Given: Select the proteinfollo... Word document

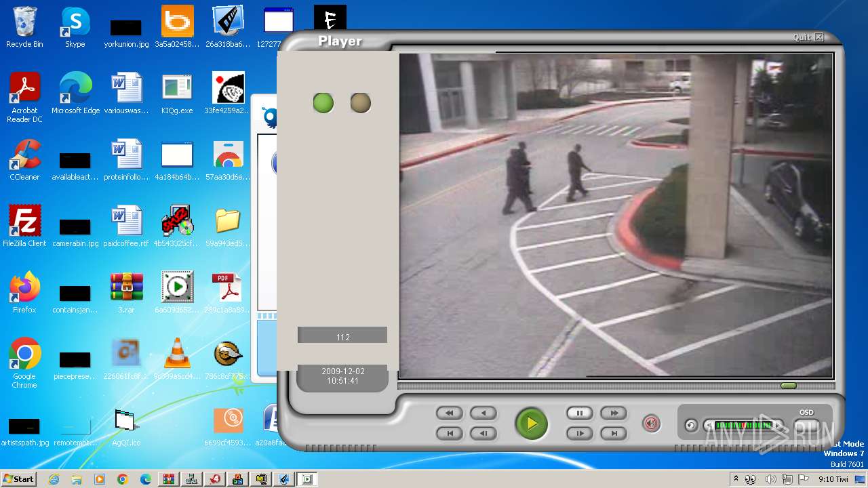Looking at the screenshot, I should (x=126, y=160).
